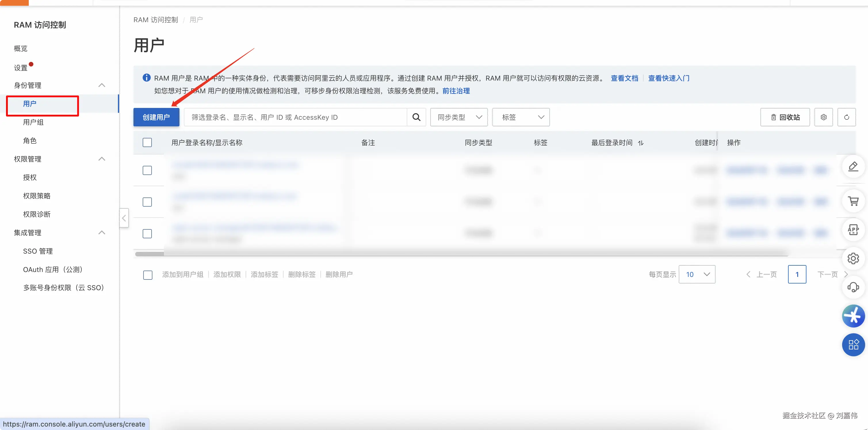Click the 创建用户 button
Viewport: 868px width, 430px height.
click(156, 117)
